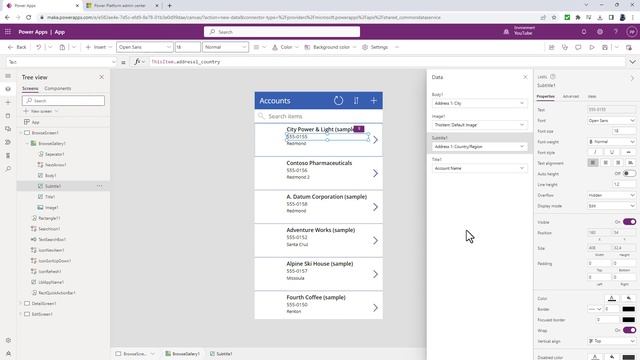Select center text alignment button
640x360 pixels.
(x=605, y=163)
